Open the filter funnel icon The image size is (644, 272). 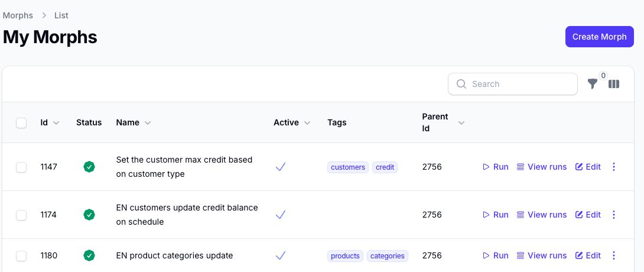tap(592, 84)
